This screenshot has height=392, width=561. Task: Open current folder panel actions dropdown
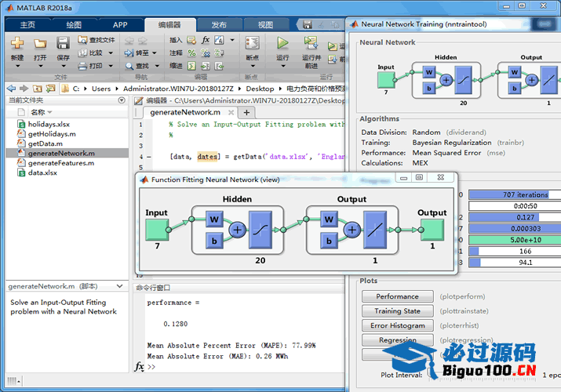click(x=122, y=100)
